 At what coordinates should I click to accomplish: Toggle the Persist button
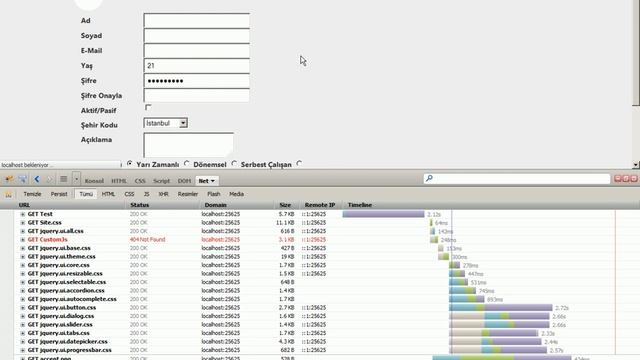(59, 194)
